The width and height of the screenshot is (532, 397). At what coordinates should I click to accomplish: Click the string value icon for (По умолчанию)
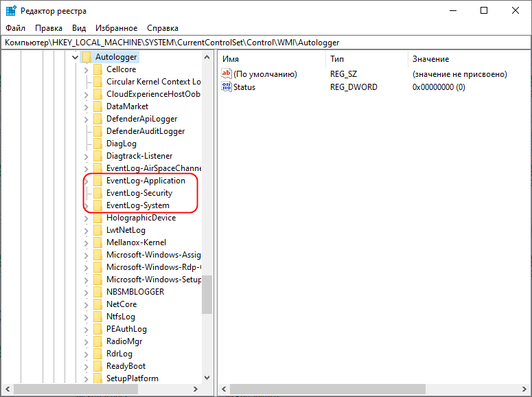[227, 73]
